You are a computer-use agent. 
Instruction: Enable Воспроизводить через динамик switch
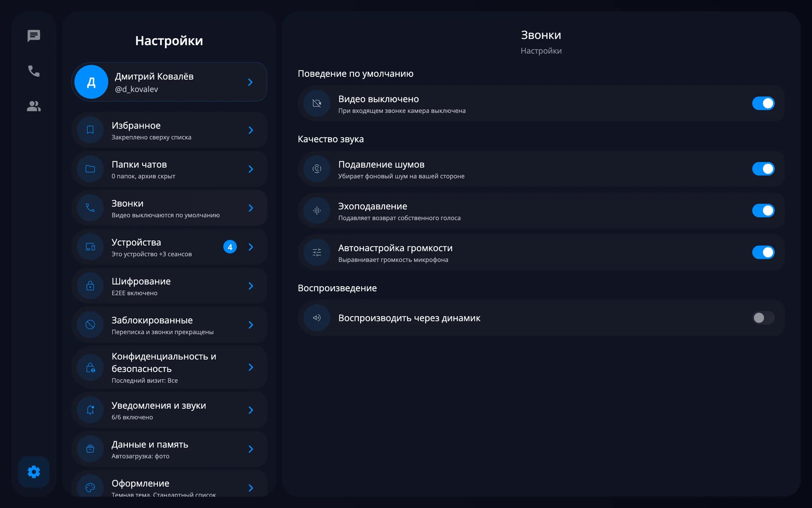coord(763,318)
